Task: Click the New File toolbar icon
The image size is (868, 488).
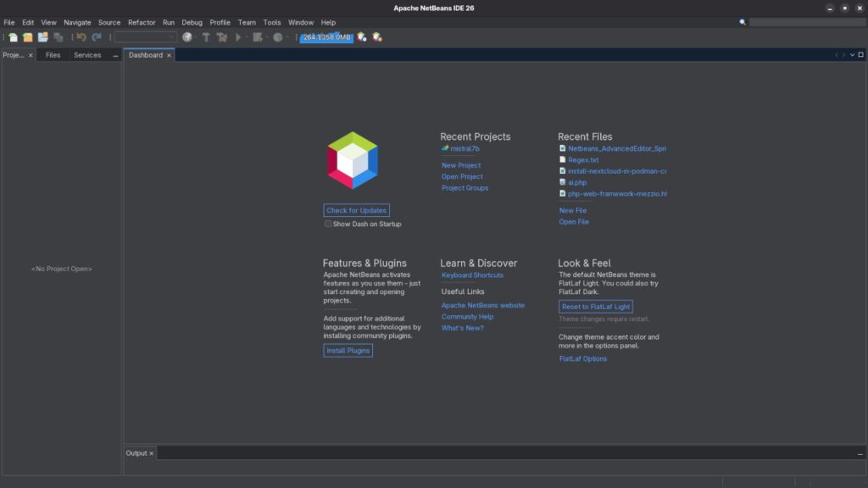Action: coord(12,37)
